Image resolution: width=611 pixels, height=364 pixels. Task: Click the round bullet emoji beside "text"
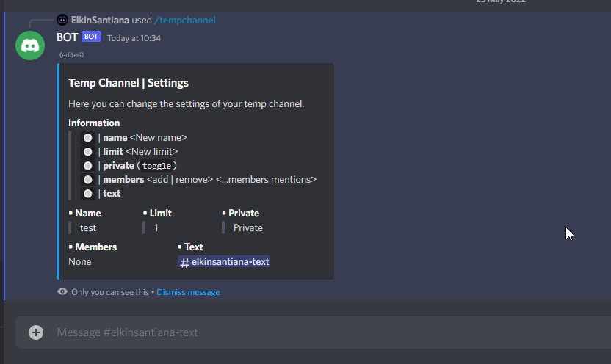(x=87, y=193)
